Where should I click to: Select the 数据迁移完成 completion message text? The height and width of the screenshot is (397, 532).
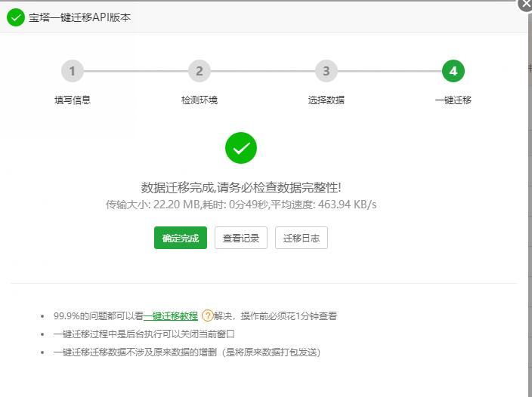click(x=241, y=187)
